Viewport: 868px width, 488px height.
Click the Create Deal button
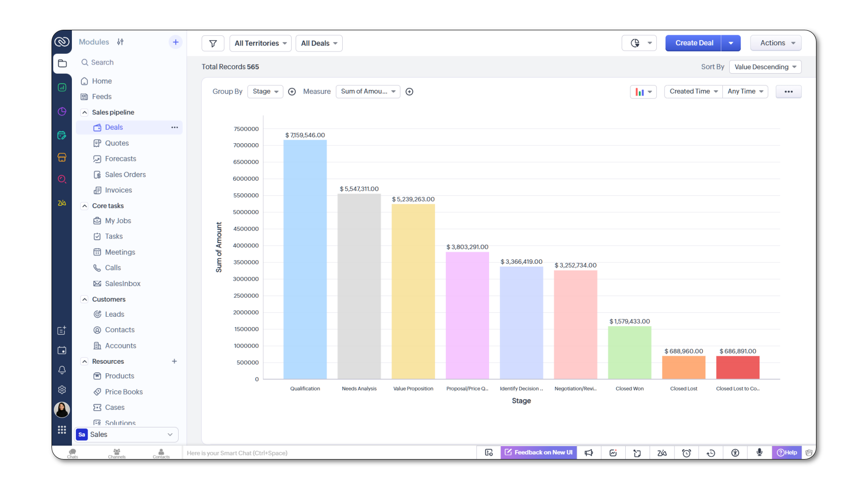coord(693,43)
